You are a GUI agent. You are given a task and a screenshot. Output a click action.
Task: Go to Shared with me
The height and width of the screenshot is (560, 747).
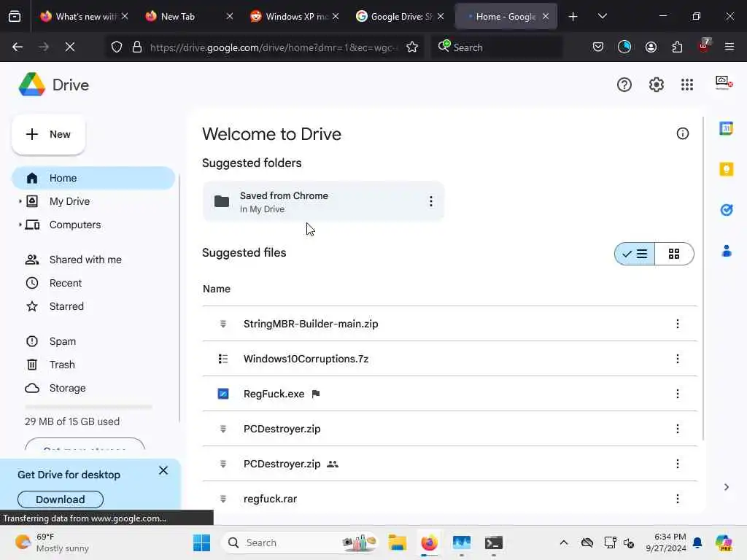click(85, 260)
